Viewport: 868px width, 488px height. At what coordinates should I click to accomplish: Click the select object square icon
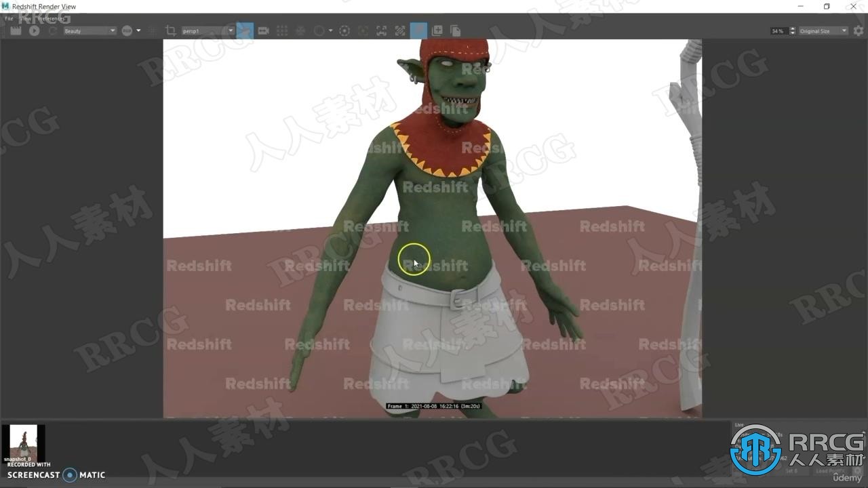(363, 30)
